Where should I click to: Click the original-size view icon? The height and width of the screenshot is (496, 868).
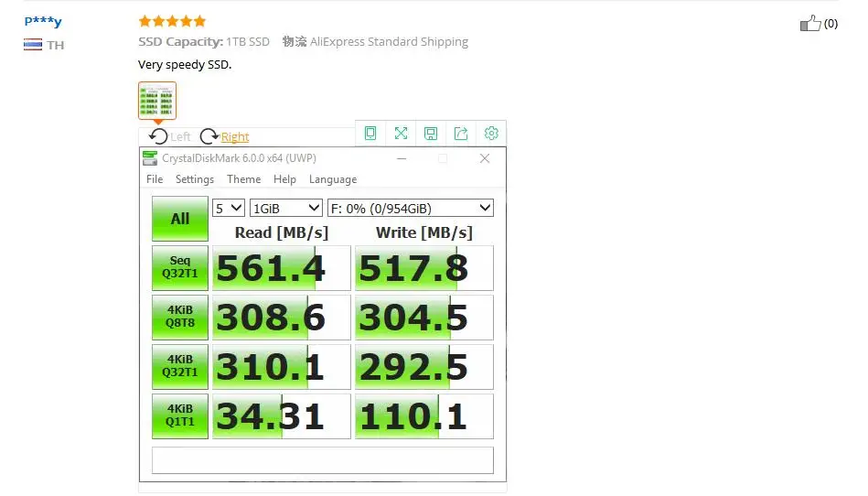370,134
